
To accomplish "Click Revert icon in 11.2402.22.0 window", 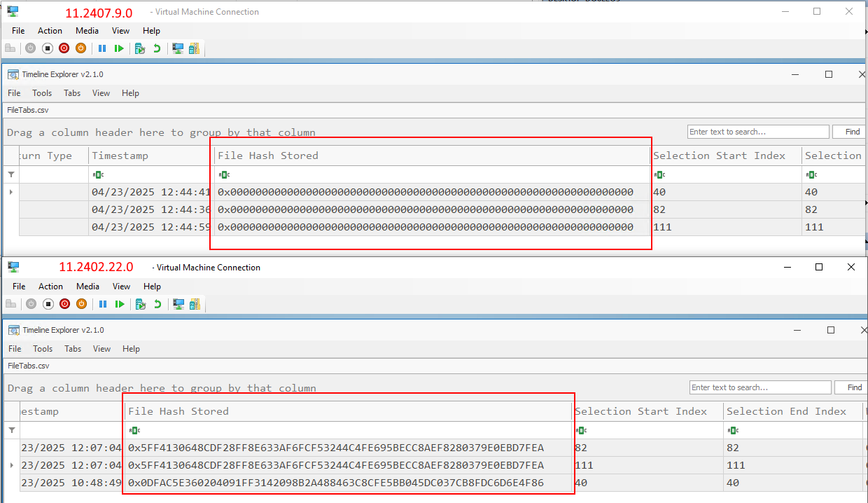I will click(157, 304).
